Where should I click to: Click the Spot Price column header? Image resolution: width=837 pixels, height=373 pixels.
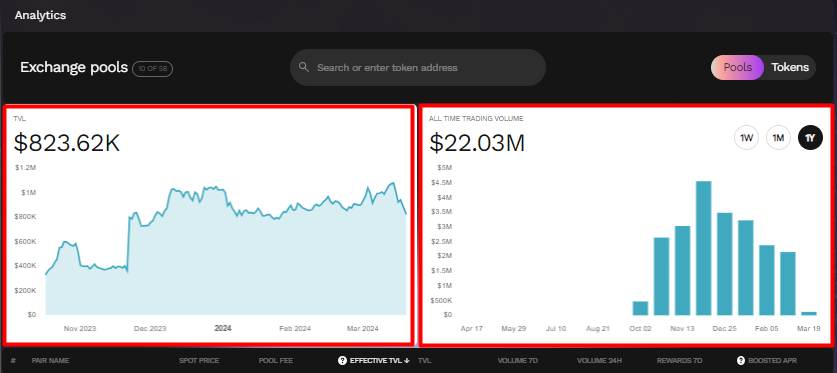pos(199,361)
